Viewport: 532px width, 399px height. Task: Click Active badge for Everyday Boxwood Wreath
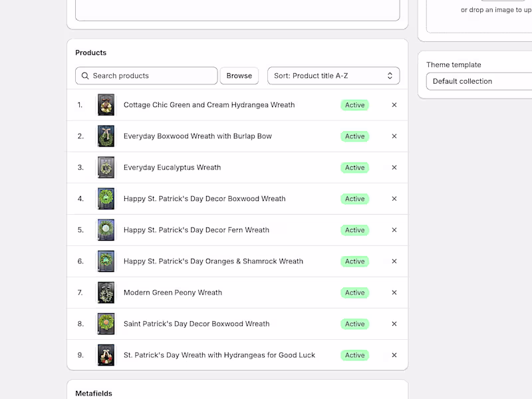(x=354, y=136)
